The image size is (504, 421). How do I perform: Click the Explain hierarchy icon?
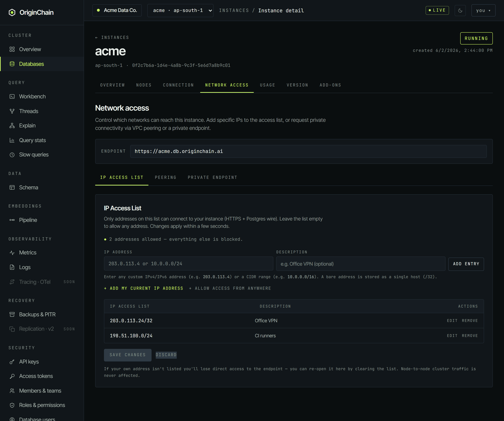point(12,125)
